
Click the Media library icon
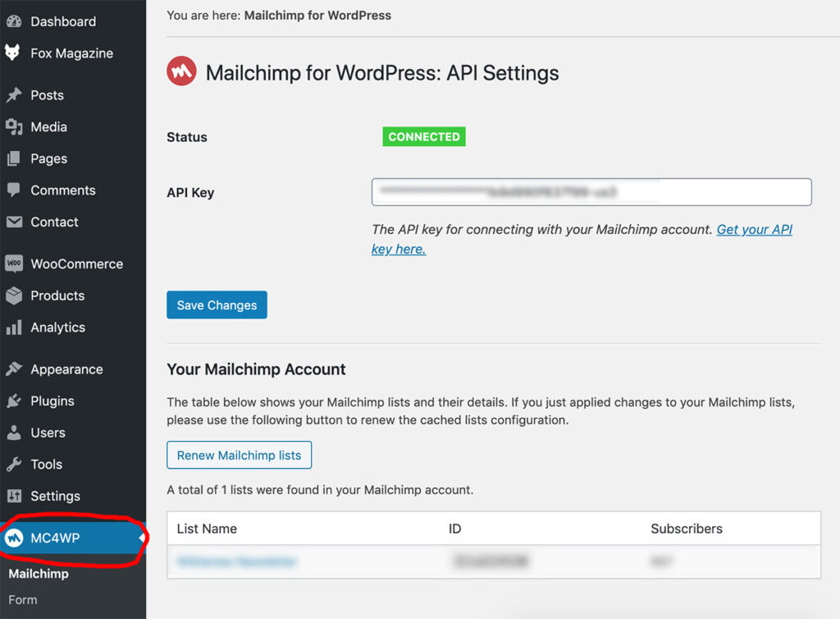[14, 127]
